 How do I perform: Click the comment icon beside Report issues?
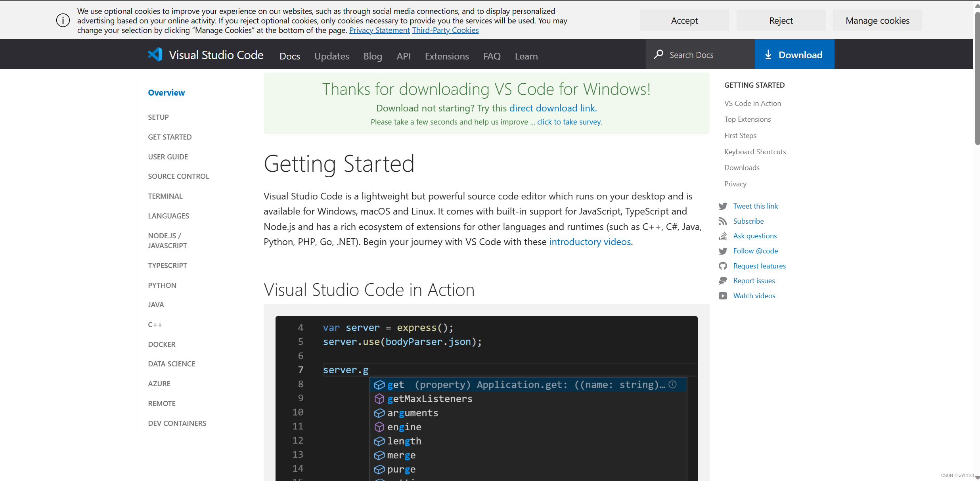[723, 281]
